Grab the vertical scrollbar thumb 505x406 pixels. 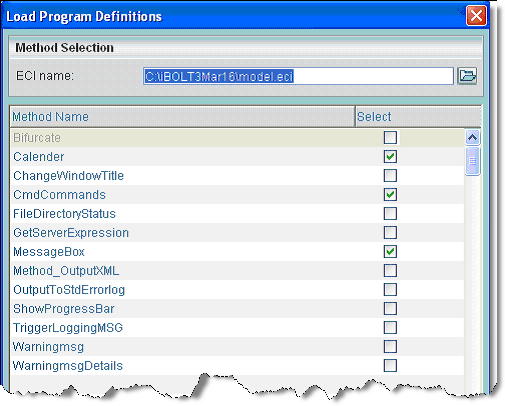click(x=472, y=161)
